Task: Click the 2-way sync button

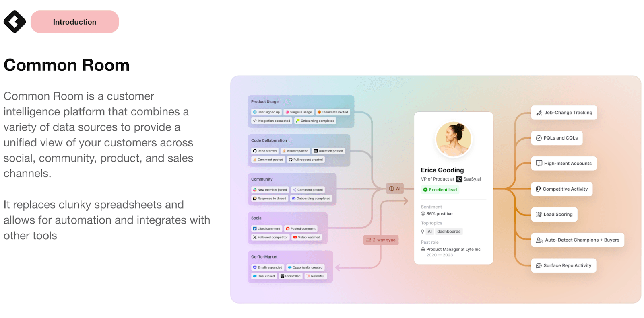Action: (381, 240)
